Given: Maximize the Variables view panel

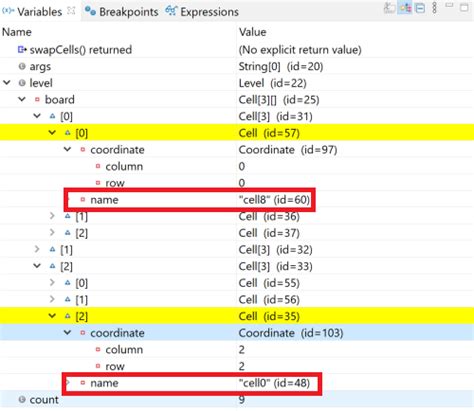Looking at the screenshot, I should [x=464, y=7].
